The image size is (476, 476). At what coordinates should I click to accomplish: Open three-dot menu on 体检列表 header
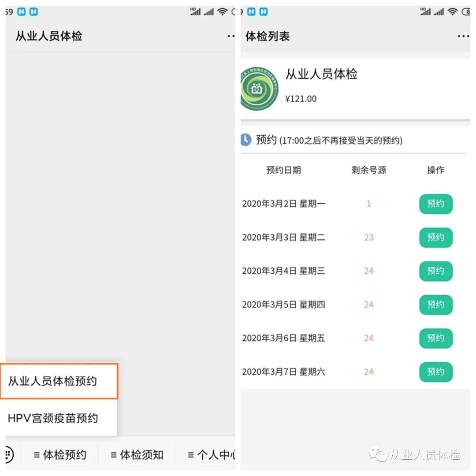(x=463, y=37)
